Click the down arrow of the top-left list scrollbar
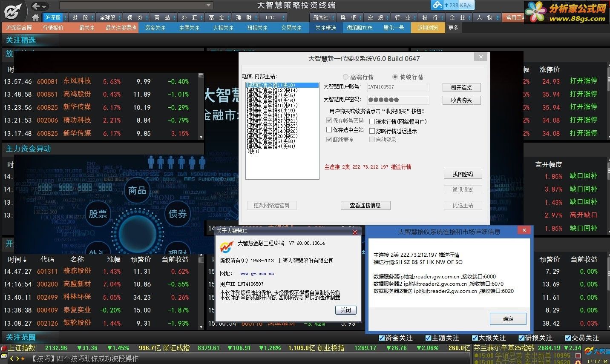Viewport: 610px width, 364px height. click(201, 137)
